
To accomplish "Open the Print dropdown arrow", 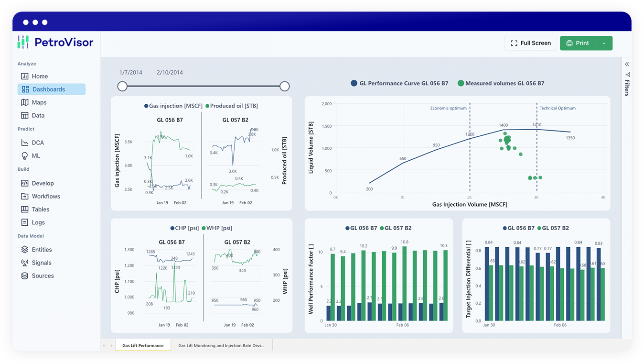I will [604, 43].
